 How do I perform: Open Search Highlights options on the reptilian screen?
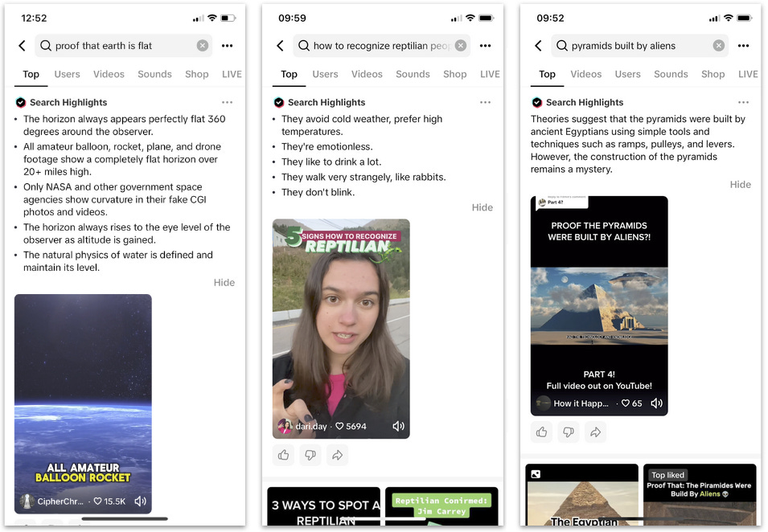point(486,102)
